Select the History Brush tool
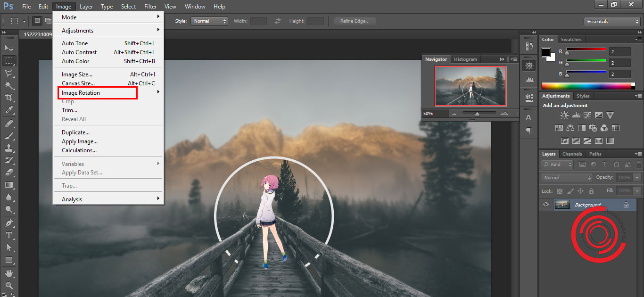The height and width of the screenshot is (297, 644). [x=9, y=160]
